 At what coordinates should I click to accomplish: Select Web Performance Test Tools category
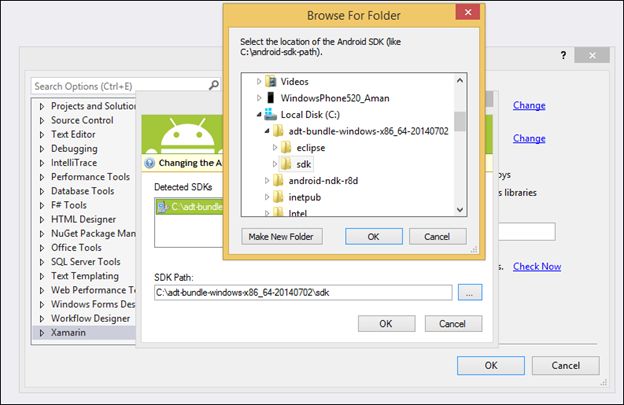93,290
